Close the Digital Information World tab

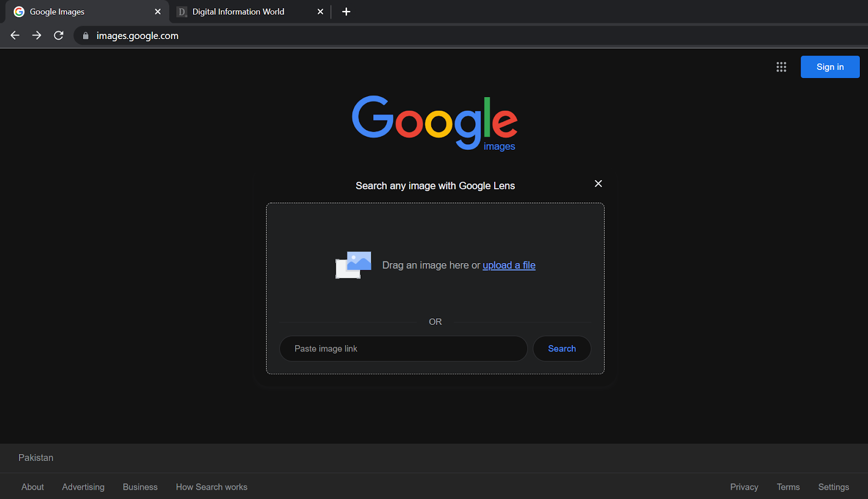click(x=320, y=11)
